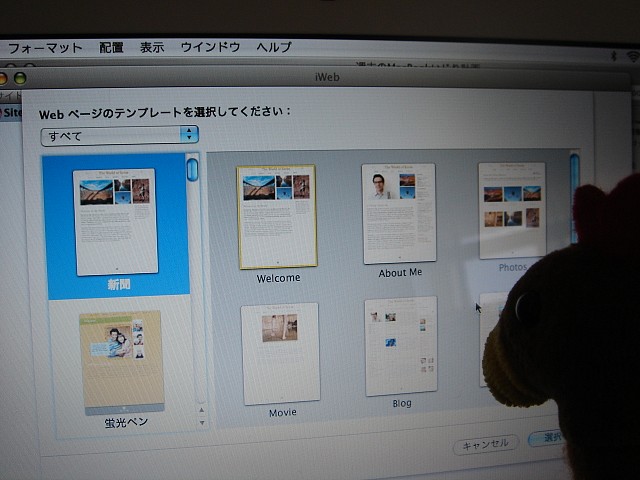Click the theme list scroll-up arrow
The height and width of the screenshot is (480, 640).
point(200,409)
